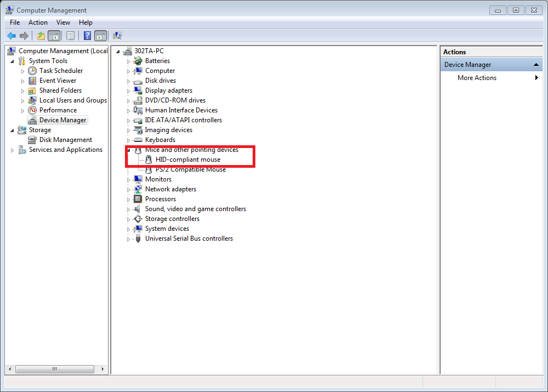Toggle the Show/Hide Console Tree toolbar button
Image resolution: width=548 pixels, height=392 pixels.
pos(54,36)
